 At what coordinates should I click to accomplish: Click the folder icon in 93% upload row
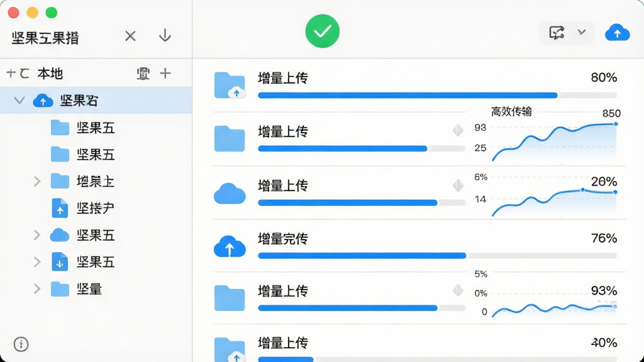[x=230, y=299]
